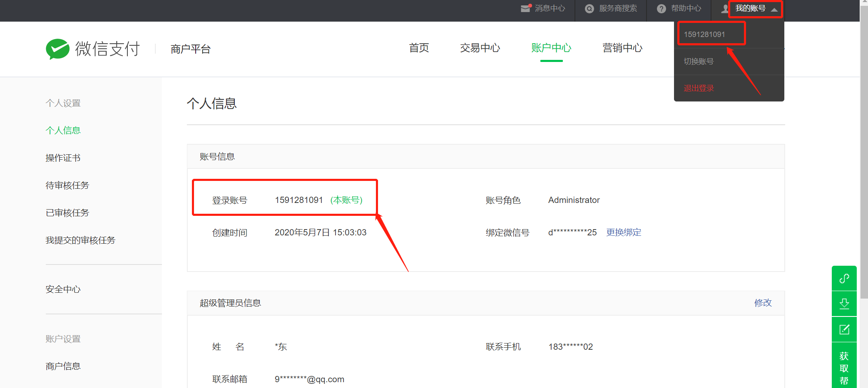
Task: Open 帮助中心 in the top bar
Action: pyautogui.click(x=686, y=8)
